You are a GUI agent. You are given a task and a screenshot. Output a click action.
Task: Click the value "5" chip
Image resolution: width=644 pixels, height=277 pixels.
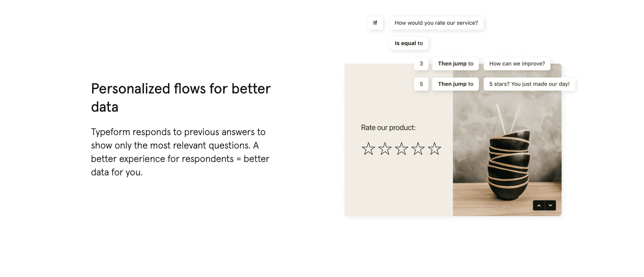click(x=421, y=84)
